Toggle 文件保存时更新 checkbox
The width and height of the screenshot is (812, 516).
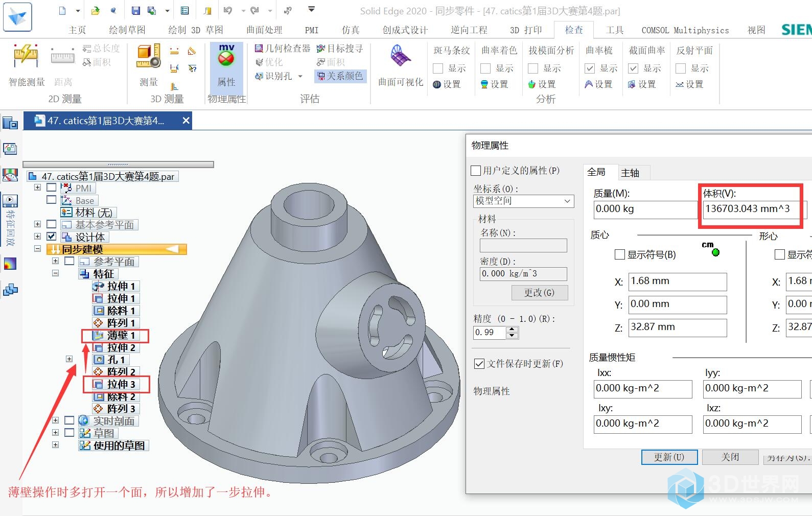479,364
